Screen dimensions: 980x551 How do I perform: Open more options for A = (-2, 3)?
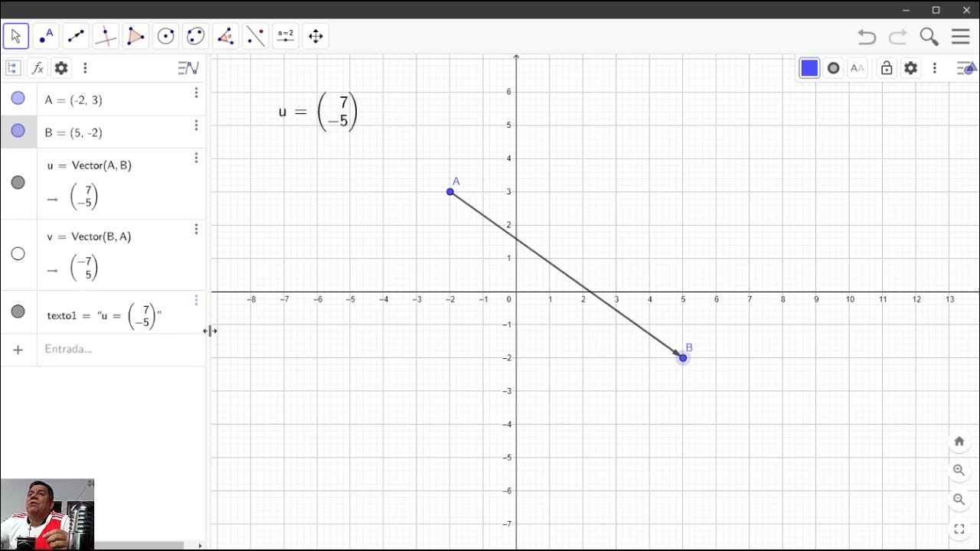pos(196,93)
